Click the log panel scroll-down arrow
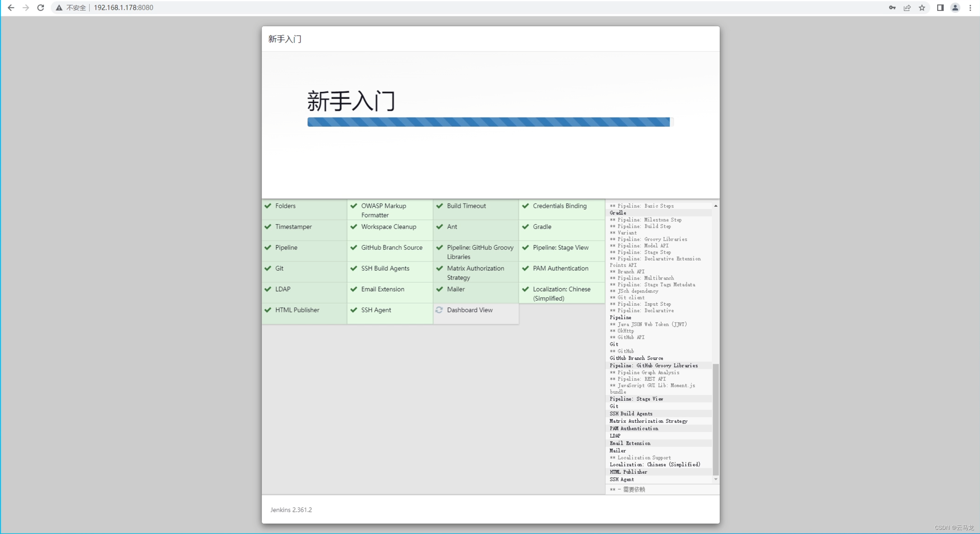 (715, 479)
